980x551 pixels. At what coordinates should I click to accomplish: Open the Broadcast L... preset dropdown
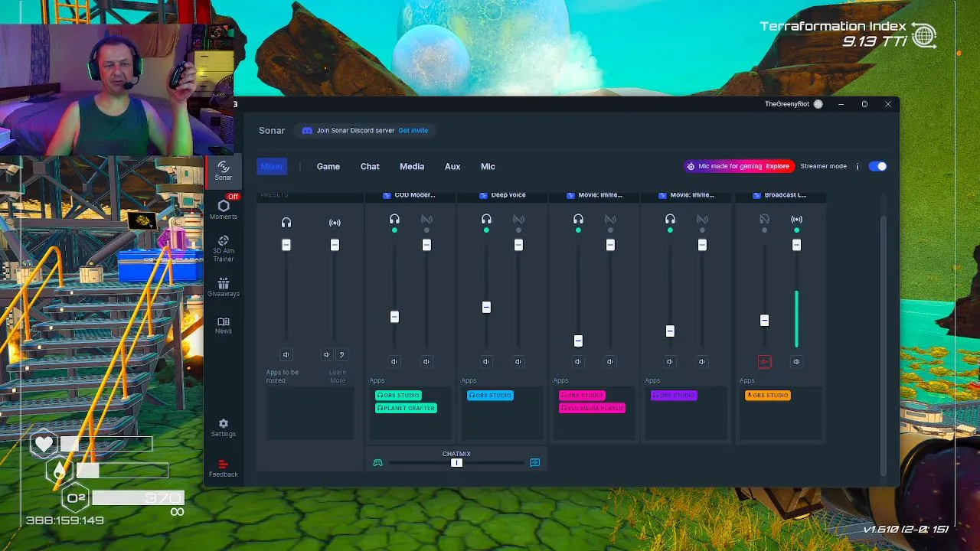tap(780, 195)
